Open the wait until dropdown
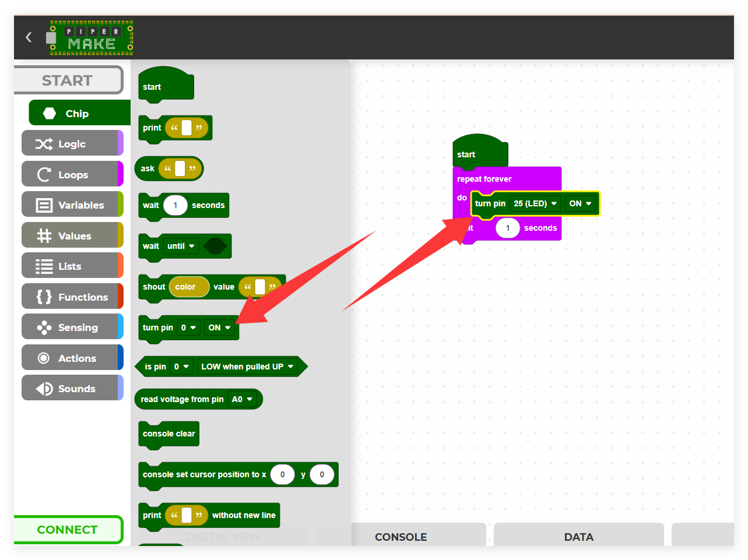 [x=181, y=246]
